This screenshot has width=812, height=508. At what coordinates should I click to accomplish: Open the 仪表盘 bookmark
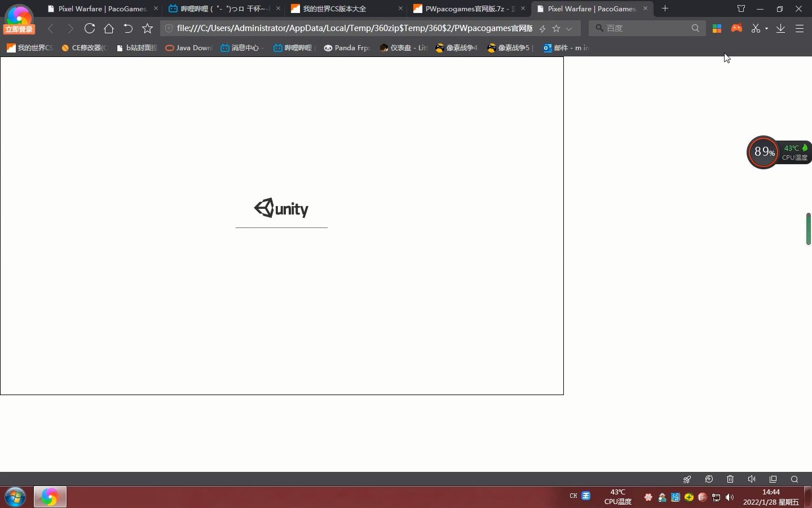(404, 48)
